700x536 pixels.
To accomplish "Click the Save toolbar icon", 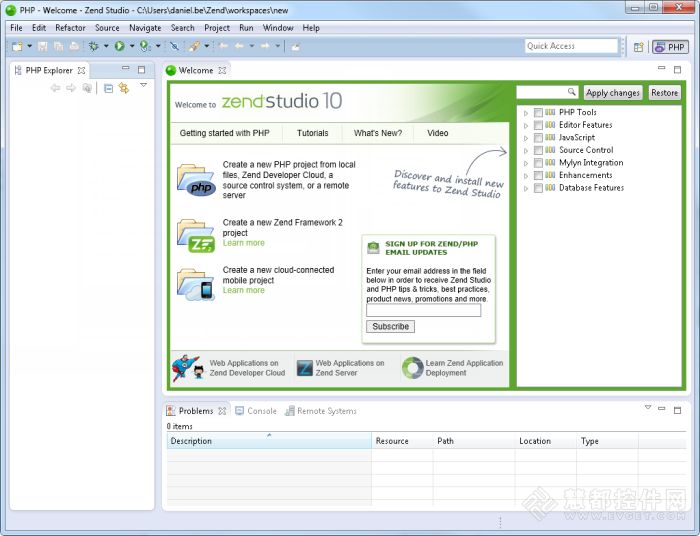I will click(x=42, y=46).
